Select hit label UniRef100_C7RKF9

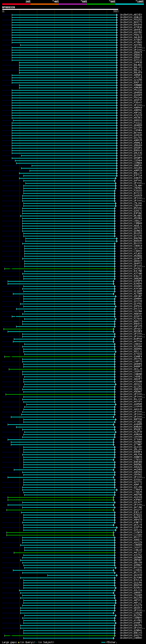point(131,490)
